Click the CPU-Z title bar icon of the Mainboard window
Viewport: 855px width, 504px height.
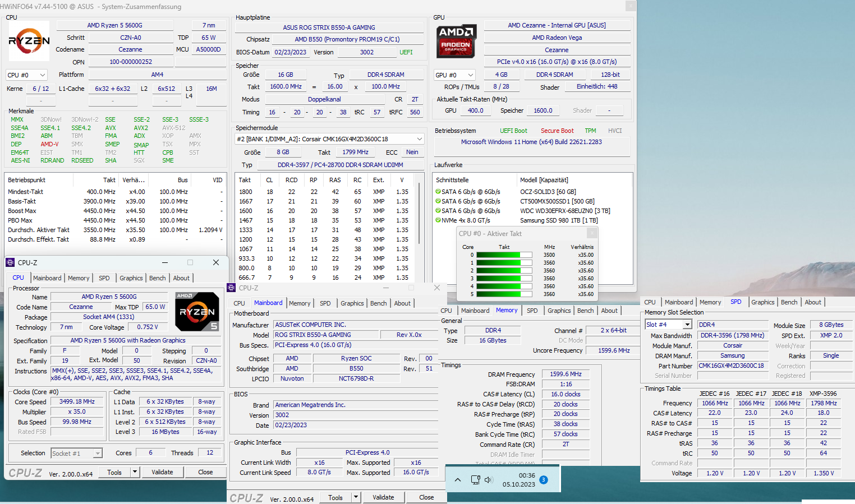pyautogui.click(x=231, y=288)
